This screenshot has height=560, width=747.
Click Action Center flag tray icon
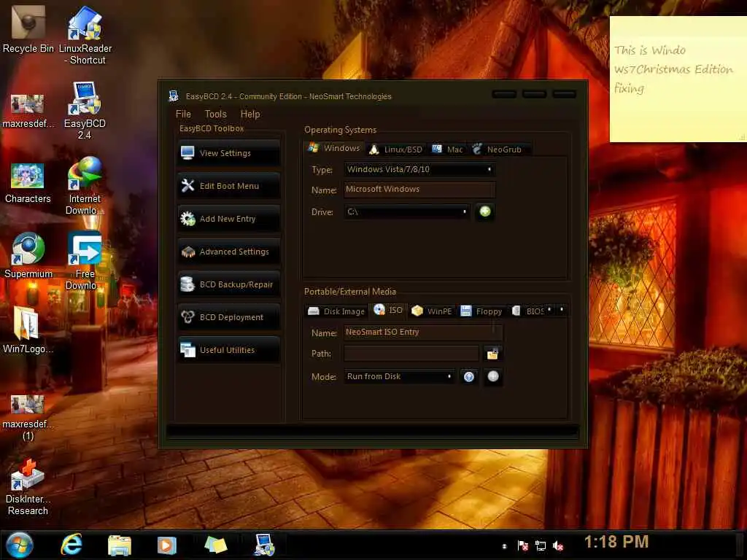(522, 545)
